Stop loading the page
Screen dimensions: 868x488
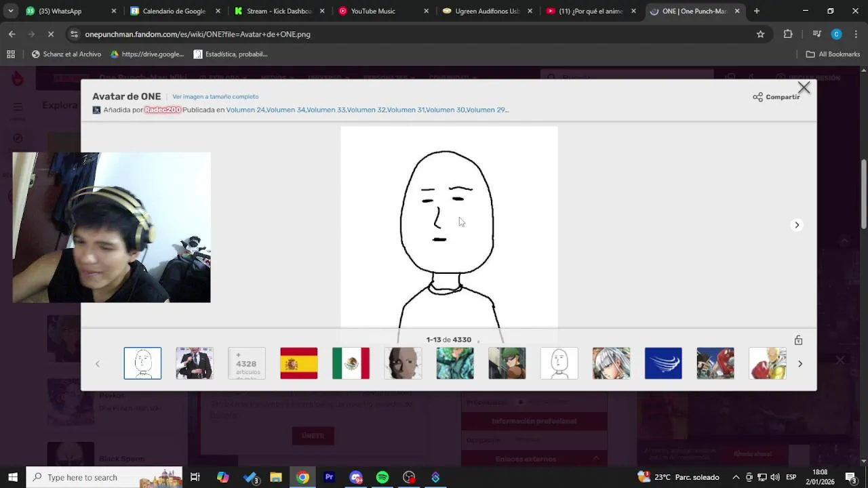[52, 34]
